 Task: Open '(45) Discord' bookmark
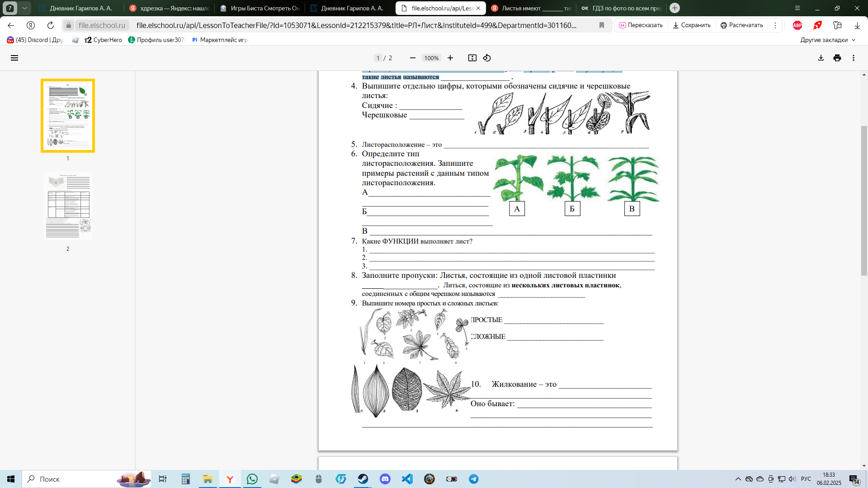[x=35, y=40]
